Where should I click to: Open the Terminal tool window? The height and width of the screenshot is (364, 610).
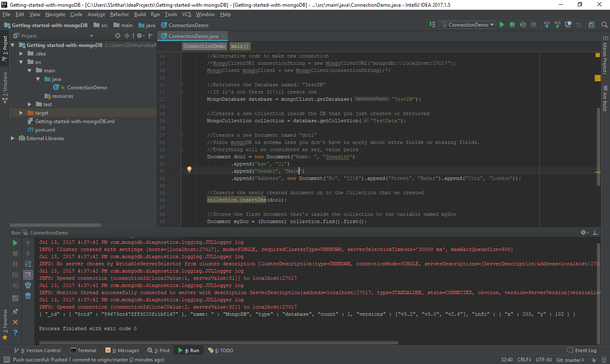pos(83,350)
